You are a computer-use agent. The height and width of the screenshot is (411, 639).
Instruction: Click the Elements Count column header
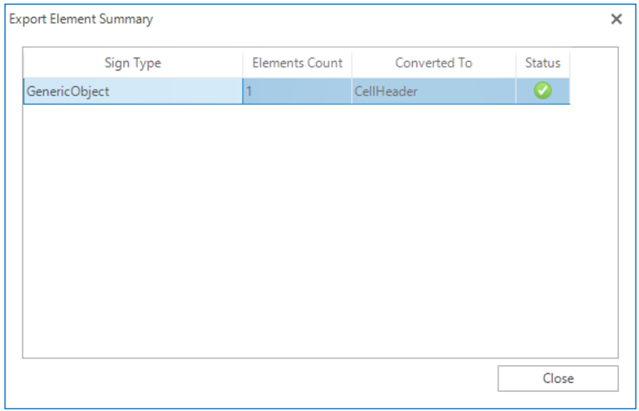(x=297, y=63)
